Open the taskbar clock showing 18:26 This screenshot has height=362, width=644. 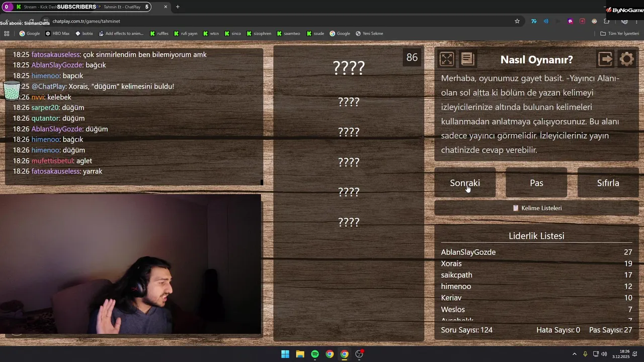[x=621, y=354]
